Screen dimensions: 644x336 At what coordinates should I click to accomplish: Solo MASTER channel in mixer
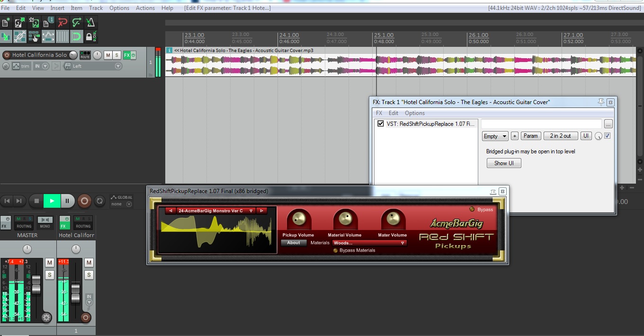point(49,275)
